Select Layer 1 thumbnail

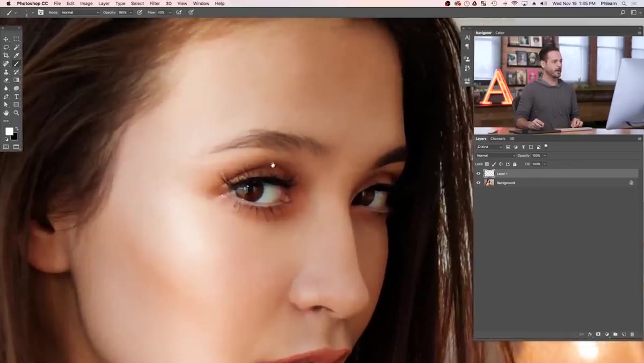pos(489,173)
